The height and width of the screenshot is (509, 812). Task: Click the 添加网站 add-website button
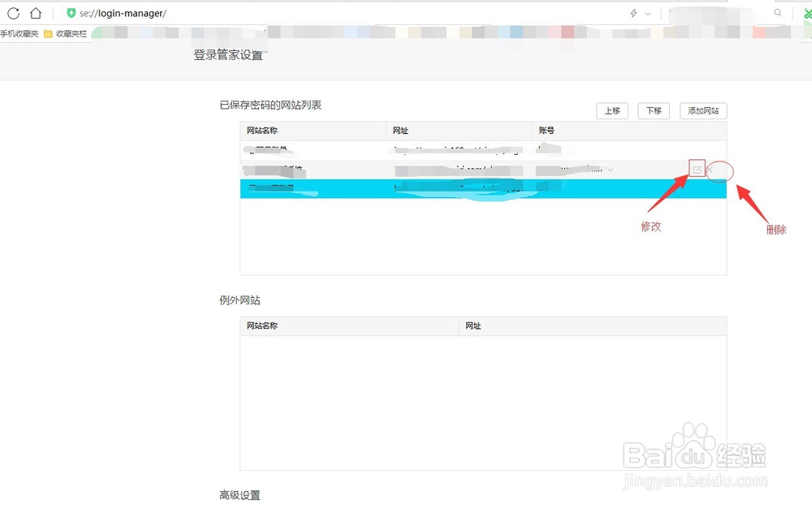pyautogui.click(x=703, y=110)
